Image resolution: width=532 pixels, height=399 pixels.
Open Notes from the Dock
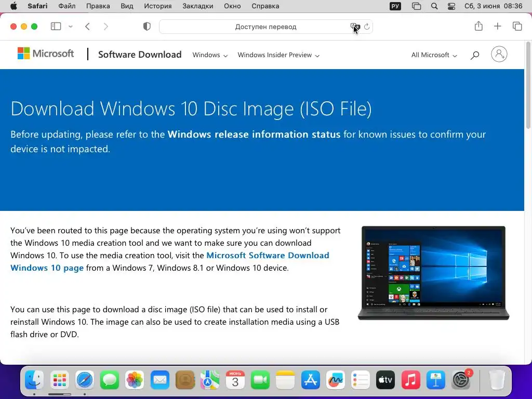(x=285, y=380)
